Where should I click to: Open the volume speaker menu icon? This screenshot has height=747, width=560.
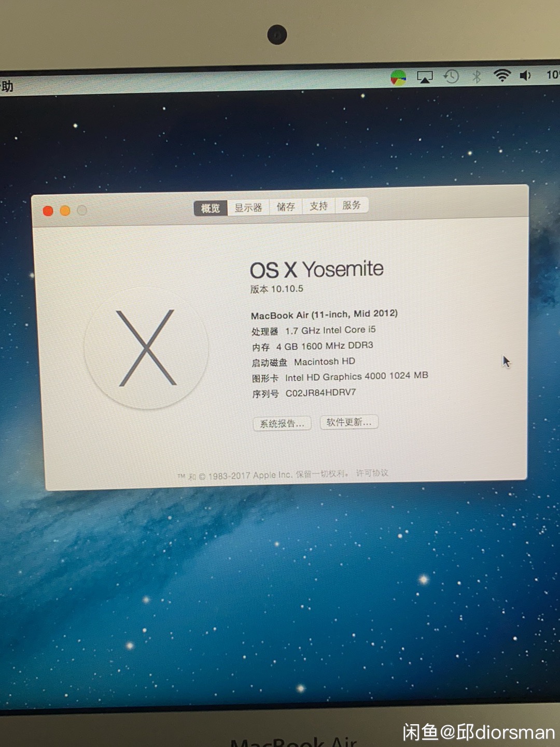pos(525,76)
